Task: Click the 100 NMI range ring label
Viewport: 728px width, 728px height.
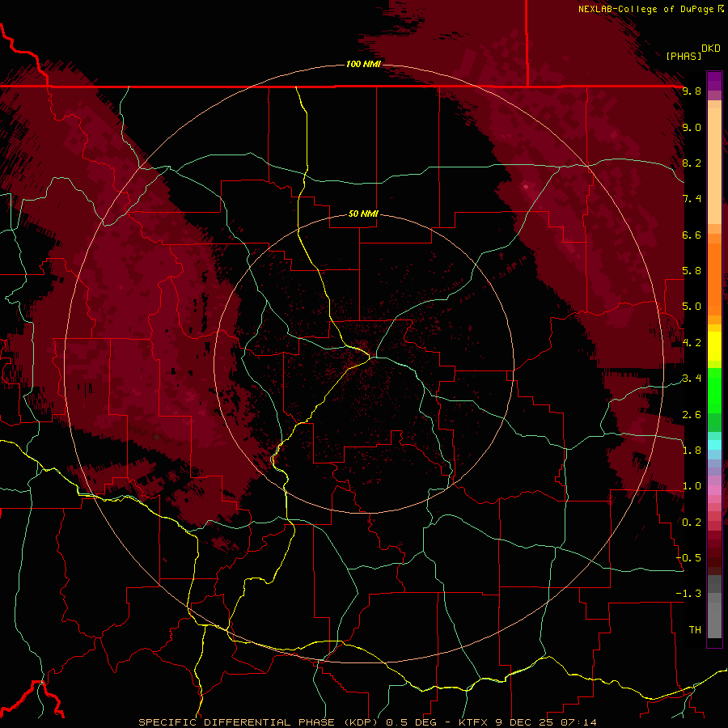Action: (x=363, y=64)
